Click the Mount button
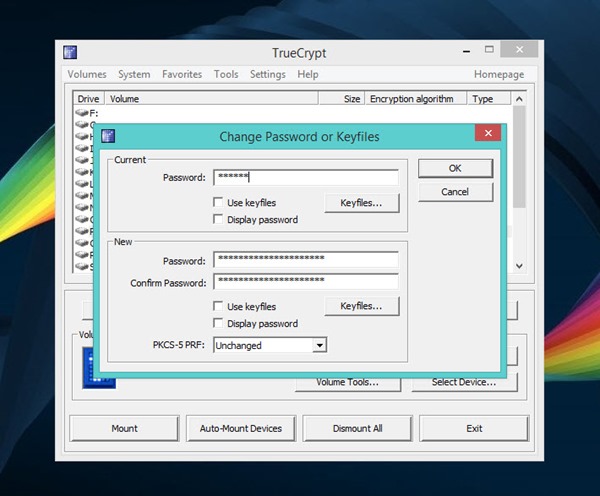600x496 pixels. 124,428
